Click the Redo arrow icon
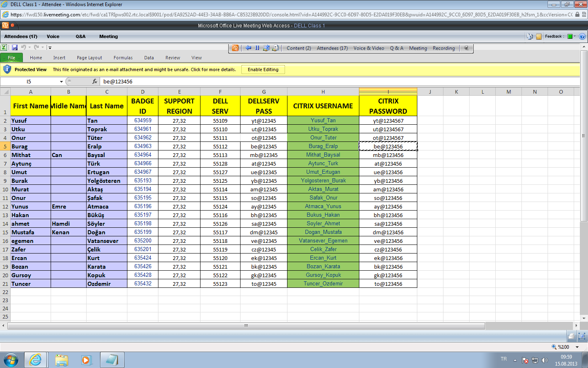588x368 pixels. [36, 47]
